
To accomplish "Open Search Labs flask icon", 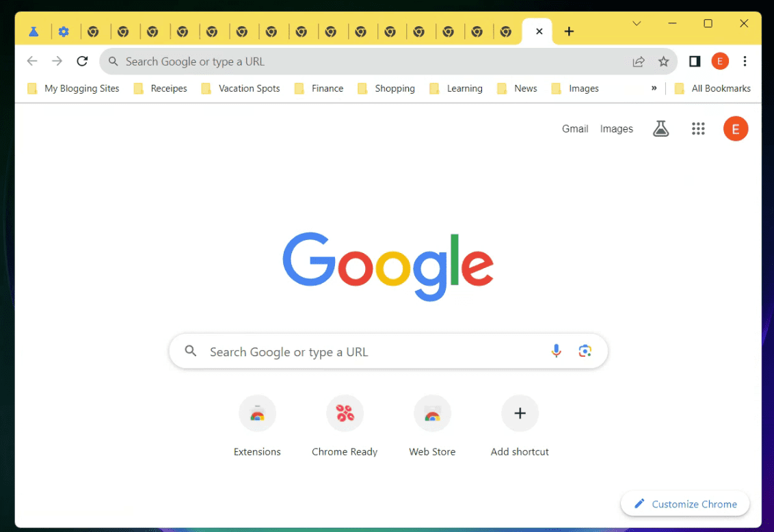I will coord(661,129).
